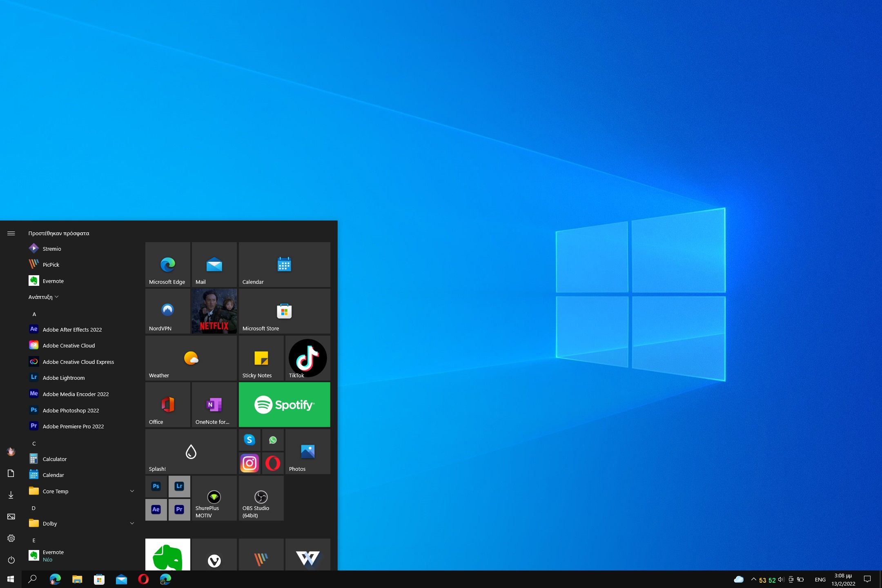882x588 pixels.
Task: Open the Start menu hamburger menu
Action: coord(11,233)
